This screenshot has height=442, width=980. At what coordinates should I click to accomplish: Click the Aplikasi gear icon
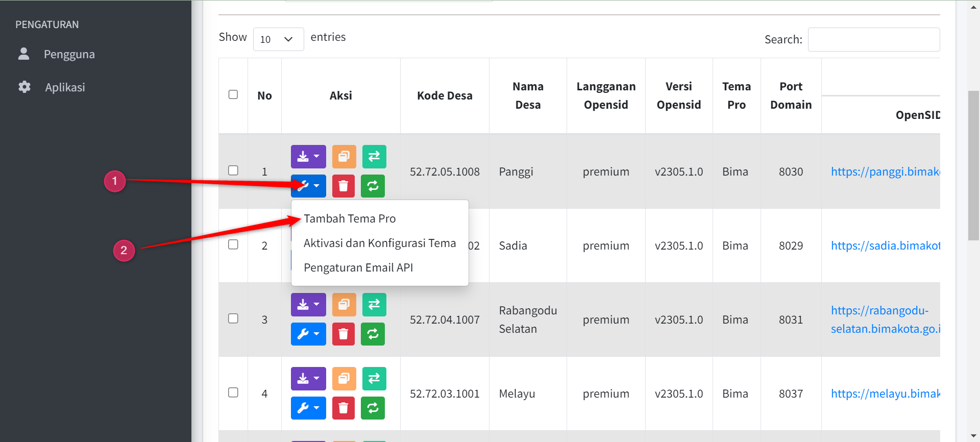pos(24,87)
